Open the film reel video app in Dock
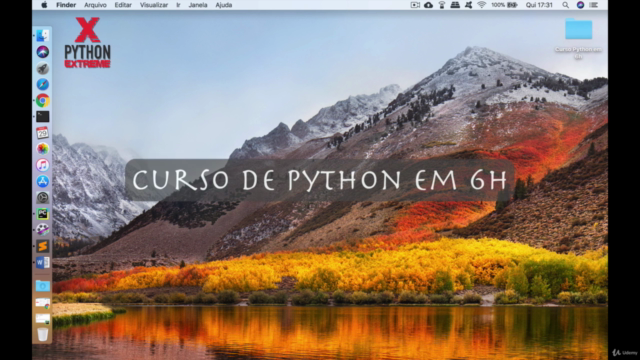This screenshot has height=360, width=640. click(42, 230)
